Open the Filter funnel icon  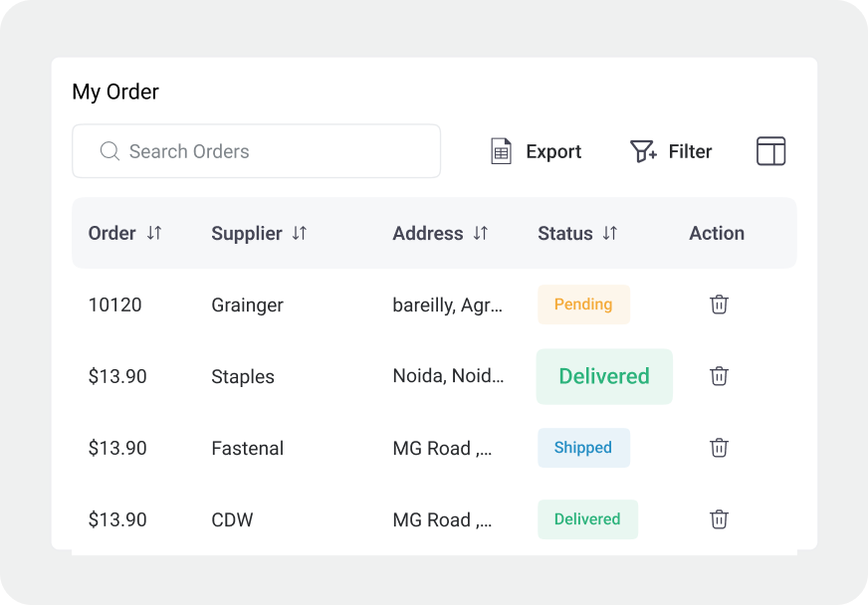click(x=642, y=151)
